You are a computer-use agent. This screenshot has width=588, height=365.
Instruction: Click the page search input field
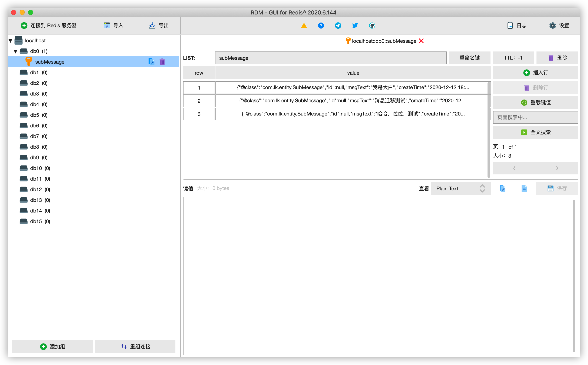[535, 118]
